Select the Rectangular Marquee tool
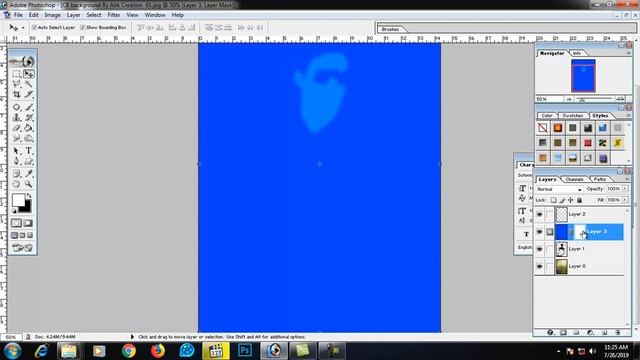640x360 pixels. click(16, 74)
